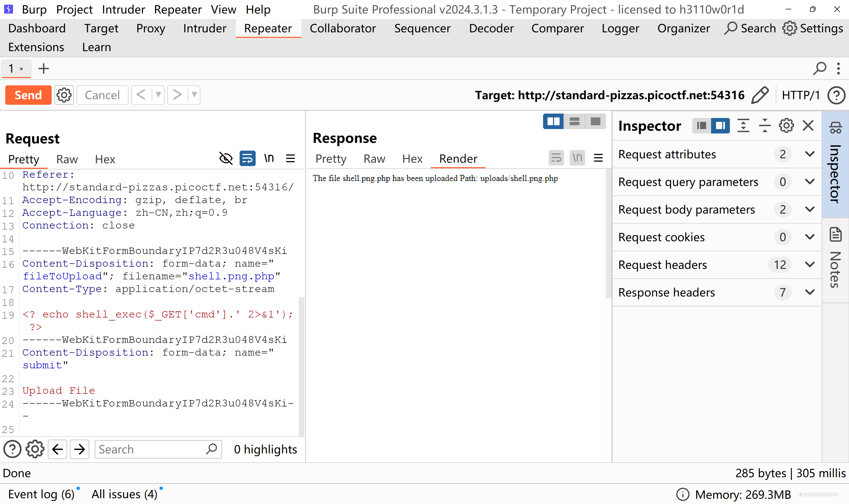849x504 pixels.
Task: Toggle line wrap in Request editor
Action: (247, 159)
